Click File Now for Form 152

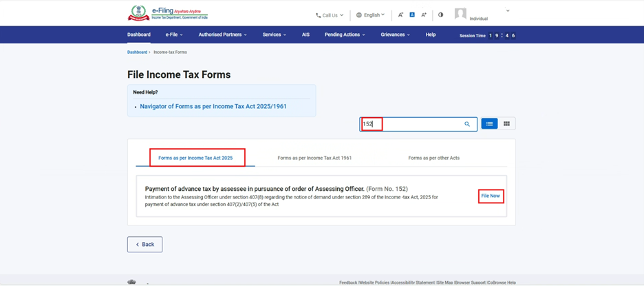click(x=491, y=196)
